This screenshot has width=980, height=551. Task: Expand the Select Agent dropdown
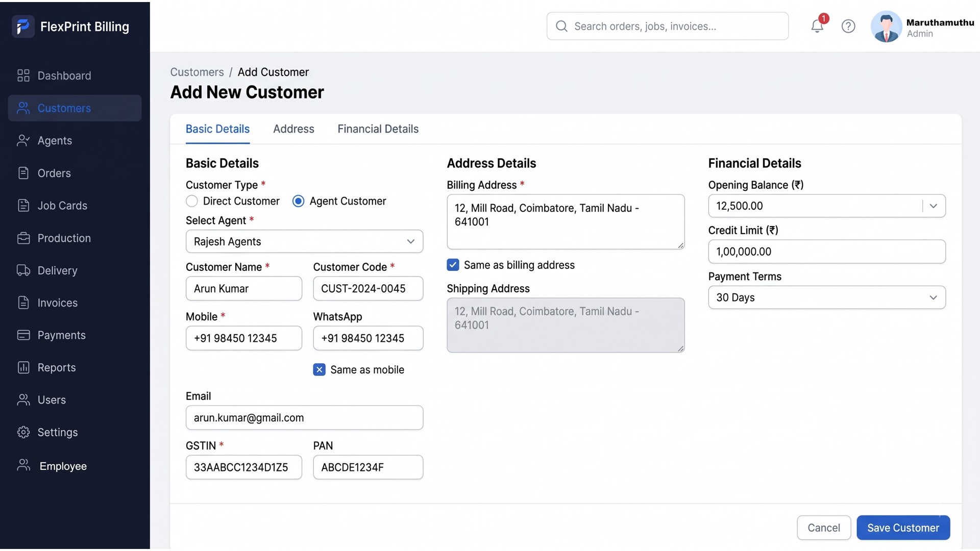pos(304,241)
